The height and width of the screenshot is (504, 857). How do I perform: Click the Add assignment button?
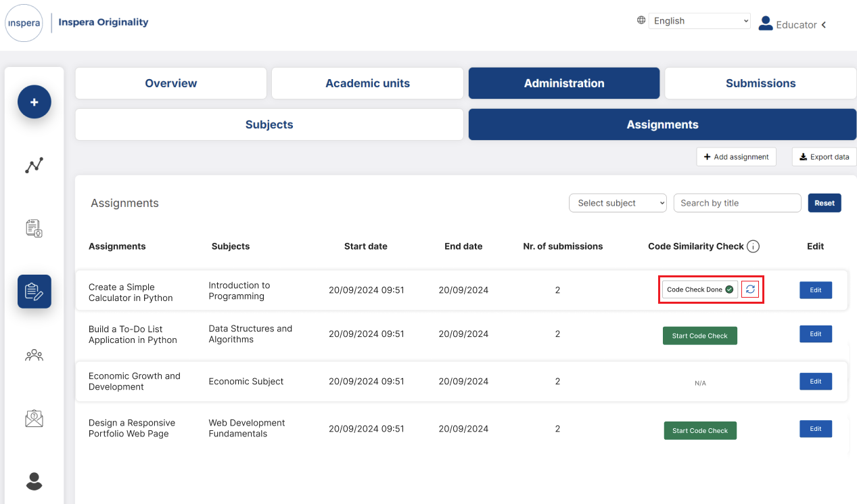(736, 157)
